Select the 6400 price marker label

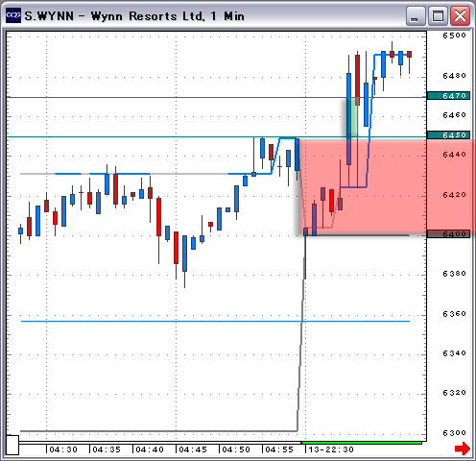[x=448, y=234]
